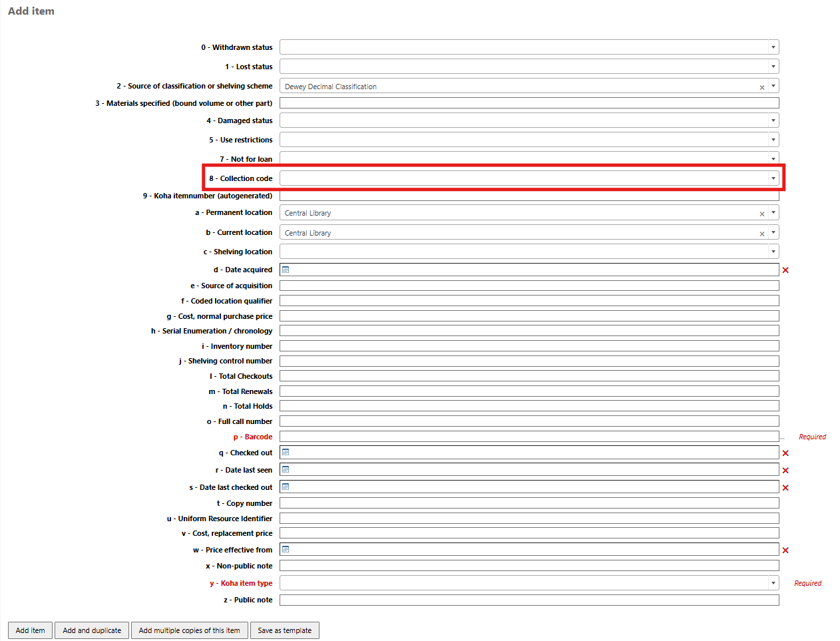The image size is (840, 641).
Task: Clear Price effective from with red X
Action: [x=785, y=550]
